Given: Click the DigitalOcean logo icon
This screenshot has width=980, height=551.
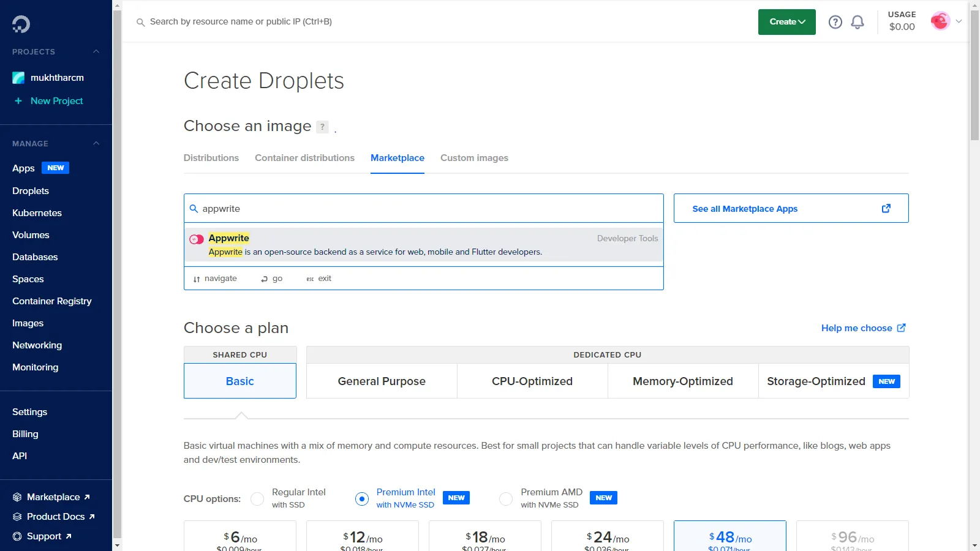Looking at the screenshot, I should [20, 24].
